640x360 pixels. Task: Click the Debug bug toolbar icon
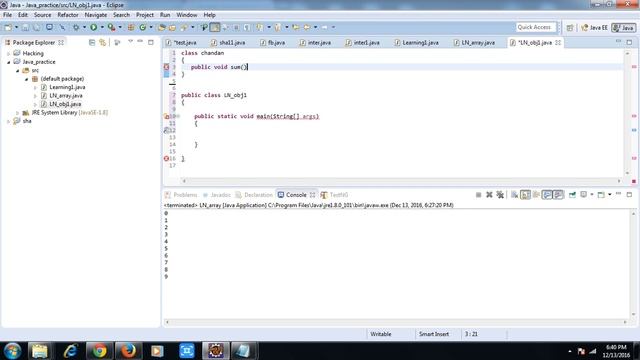coord(76,27)
